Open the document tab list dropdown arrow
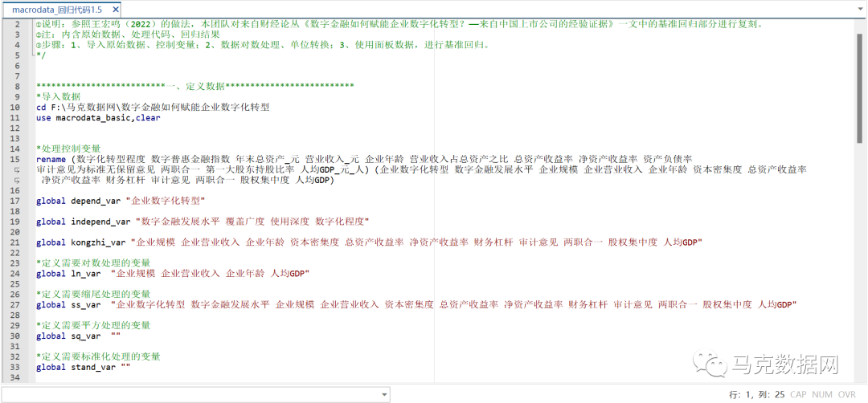Image resolution: width=868 pixels, height=403 pixels. [860, 10]
